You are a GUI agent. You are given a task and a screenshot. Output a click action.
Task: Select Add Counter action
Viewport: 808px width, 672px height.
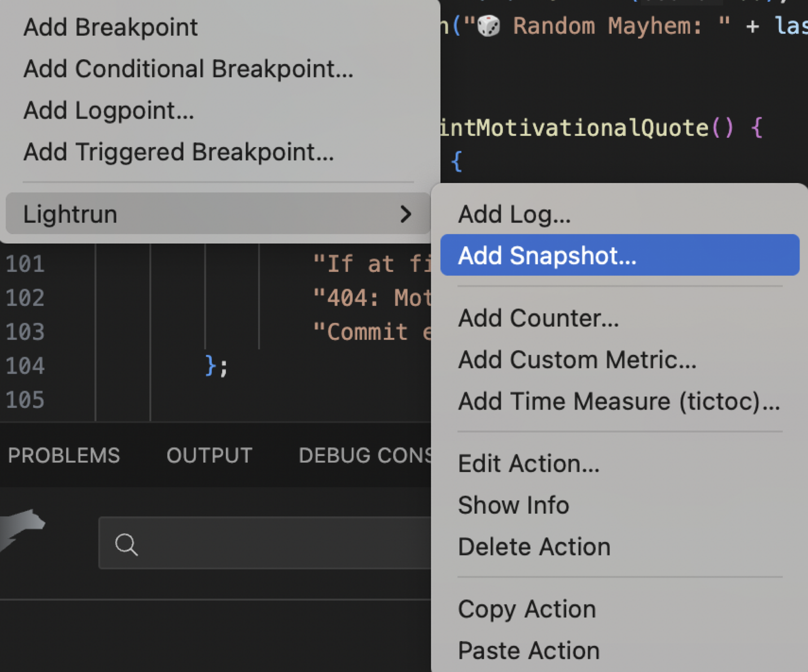[538, 319]
